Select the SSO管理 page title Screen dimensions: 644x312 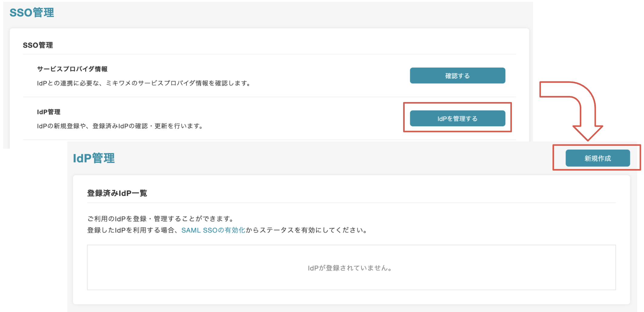pos(32,13)
